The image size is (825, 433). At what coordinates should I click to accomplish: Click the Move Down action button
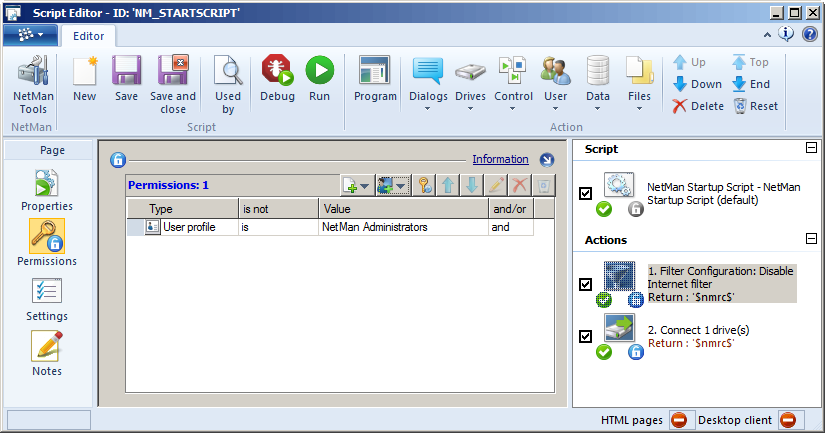tap(697, 84)
